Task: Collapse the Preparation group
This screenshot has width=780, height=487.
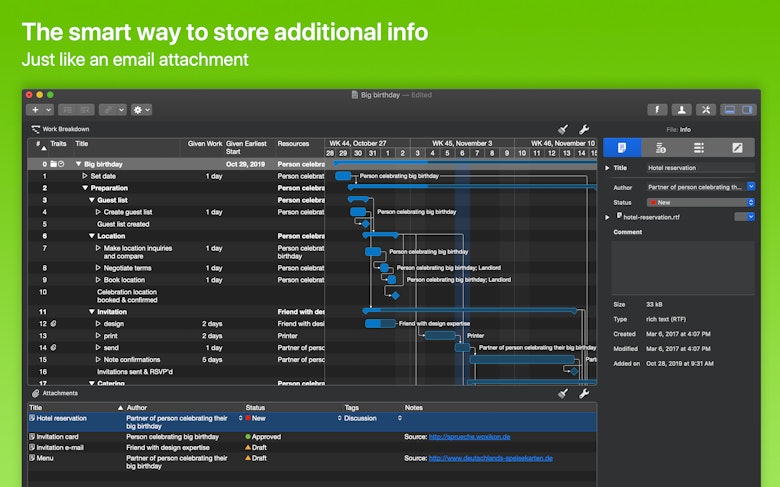Action: pyautogui.click(x=85, y=188)
